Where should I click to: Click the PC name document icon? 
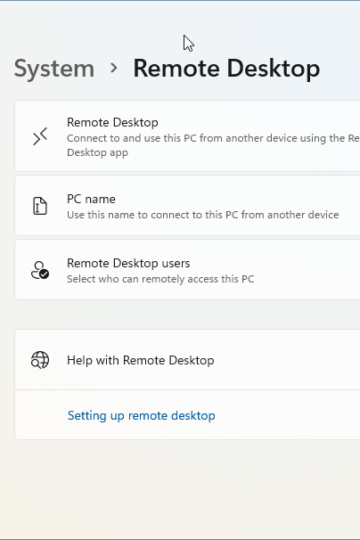pos(40,206)
